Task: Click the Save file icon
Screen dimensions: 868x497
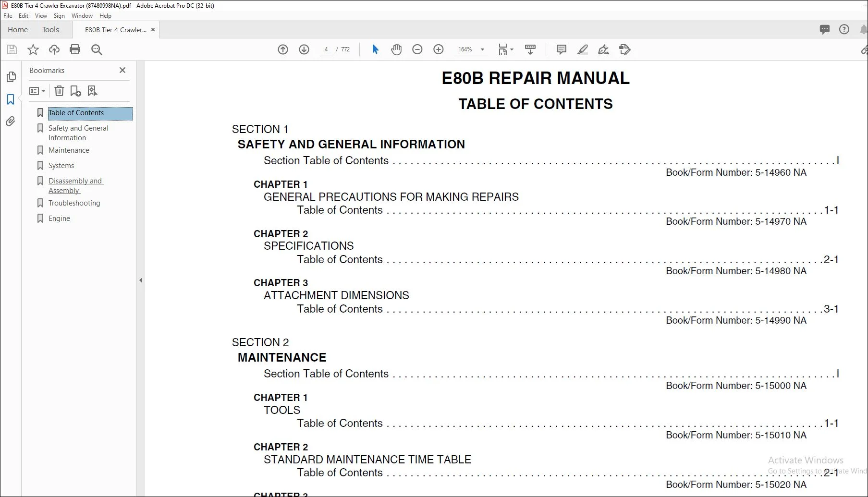Action: (12, 49)
